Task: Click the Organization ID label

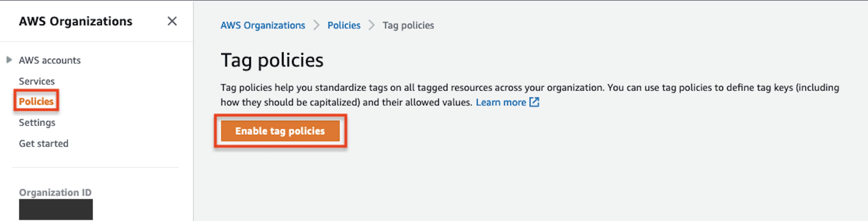Action: tap(55, 192)
